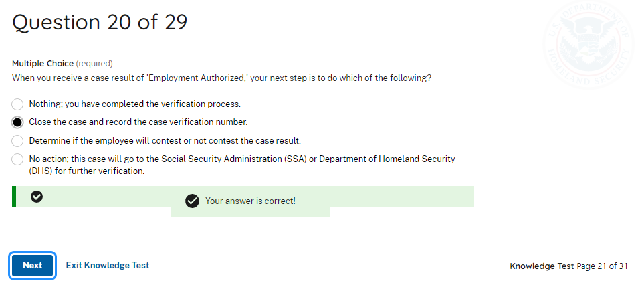Click the checkmark icon at banner's left edge
This screenshot has width=644, height=297.
pos(37,197)
